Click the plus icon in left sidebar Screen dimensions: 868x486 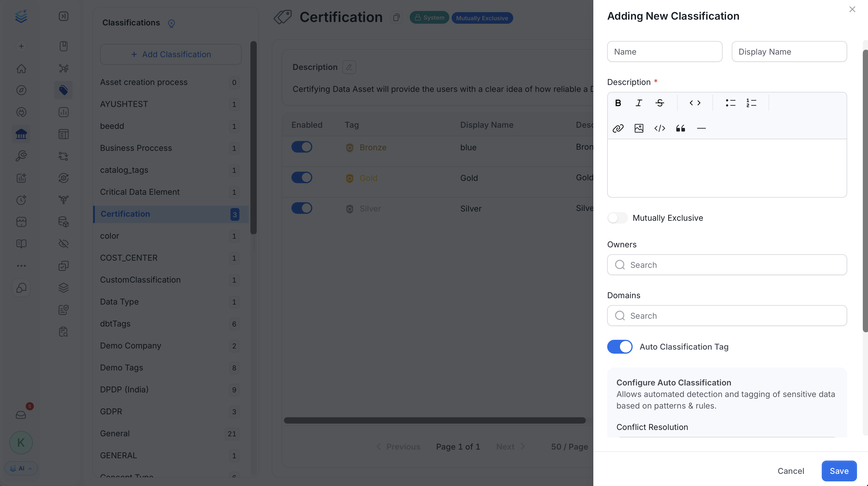pyautogui.click(x=21, y=47)
